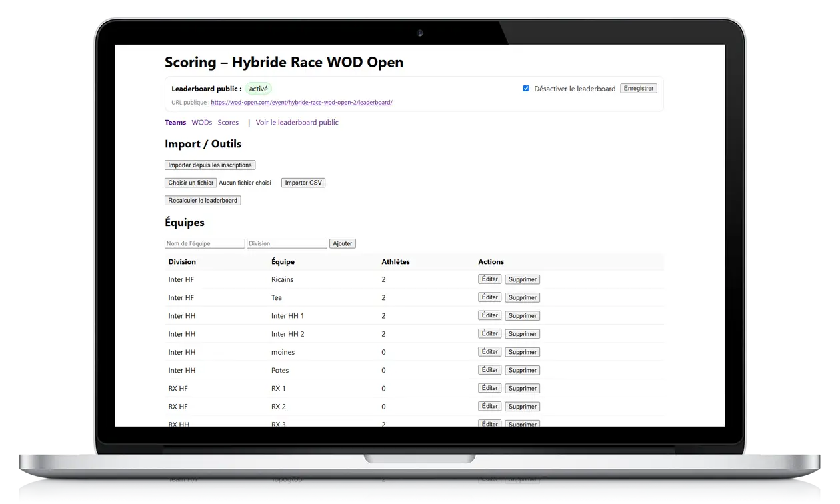Image resolution: width=840 pixels, height=504 pixels.
Task: Open the Scores tab
Action: (x=228, y=123)
